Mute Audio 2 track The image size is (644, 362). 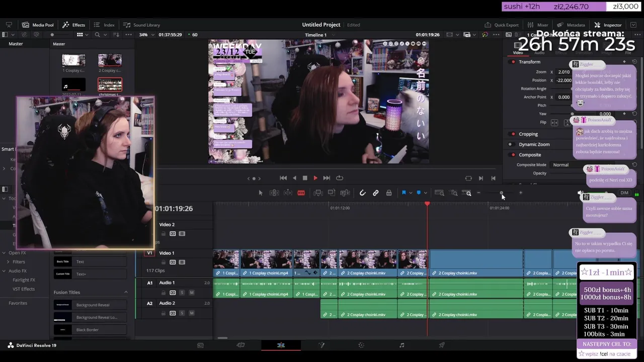(x=191, y=313)
